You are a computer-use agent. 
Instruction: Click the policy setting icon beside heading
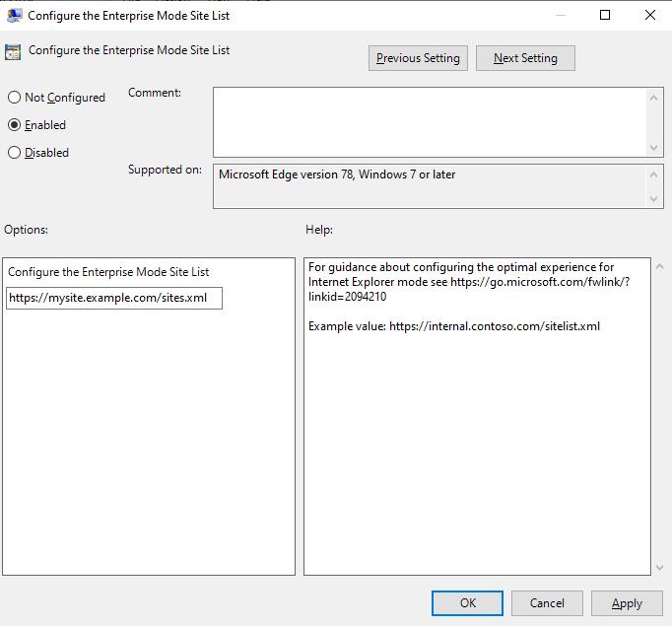coord(13,52)
